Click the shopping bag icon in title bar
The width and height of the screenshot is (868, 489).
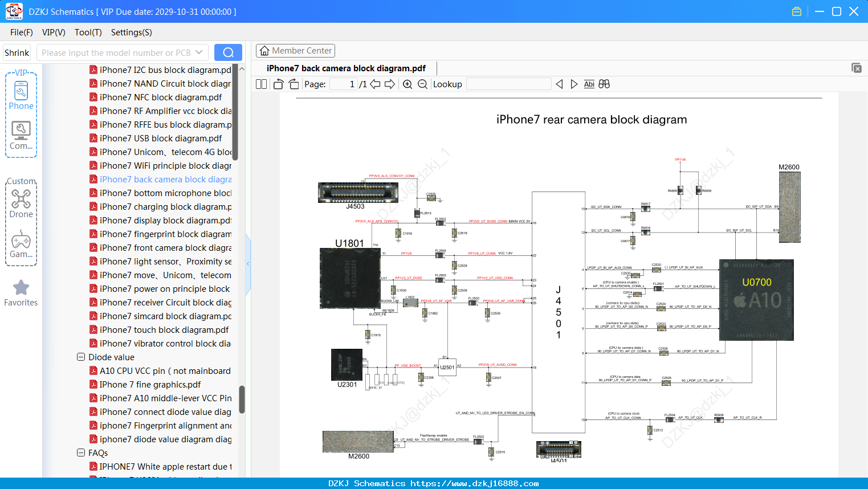(x=797, y=11)
